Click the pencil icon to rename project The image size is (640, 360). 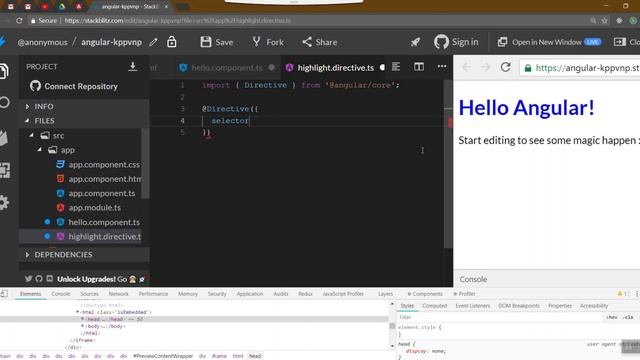tap(153, 42)
